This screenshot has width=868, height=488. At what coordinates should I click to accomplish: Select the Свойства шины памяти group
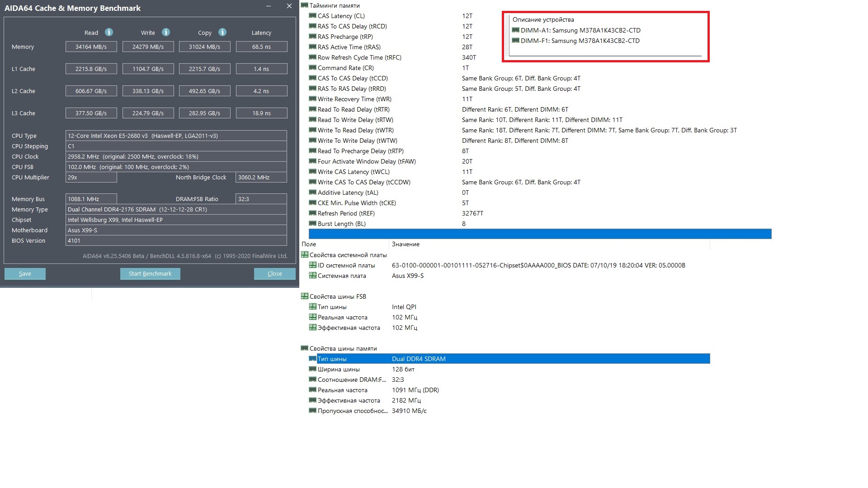(x=343, y=348)
